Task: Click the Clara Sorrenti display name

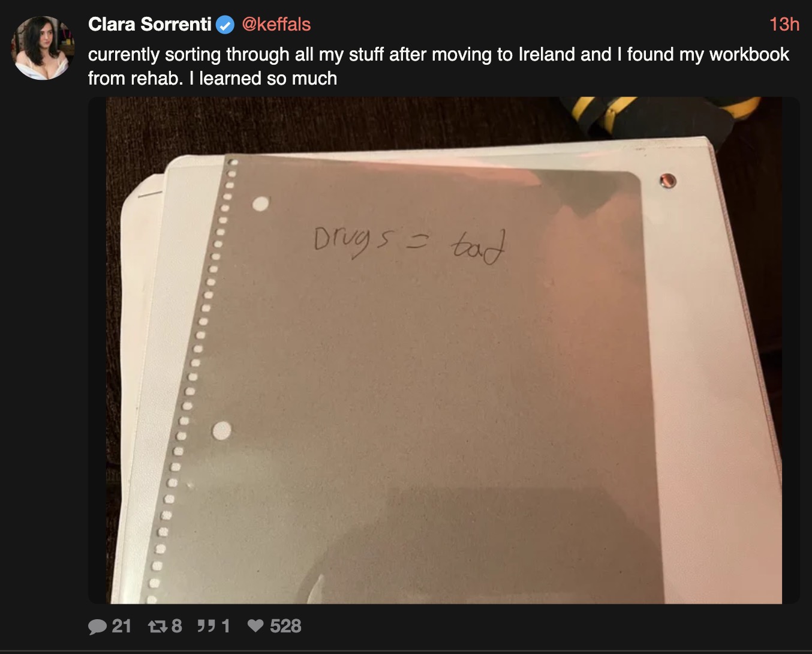Action: (x=149, y=24)
